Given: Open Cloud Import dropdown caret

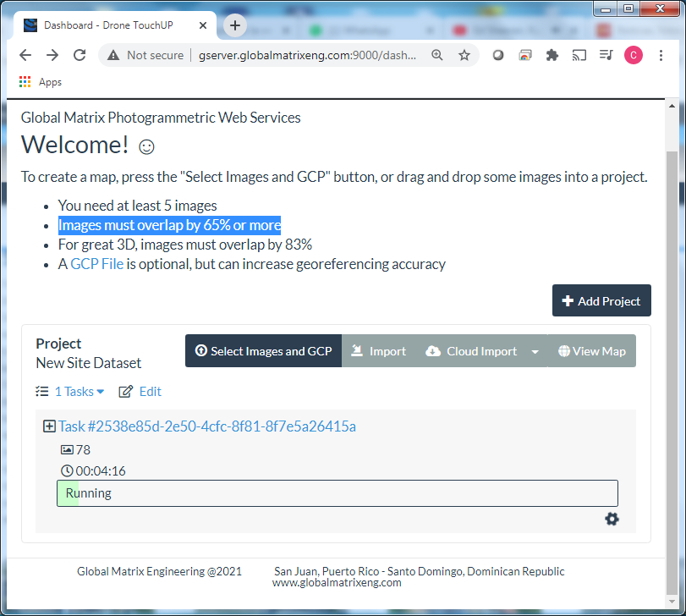Looking at the screenshot, I should coord(535,351).
